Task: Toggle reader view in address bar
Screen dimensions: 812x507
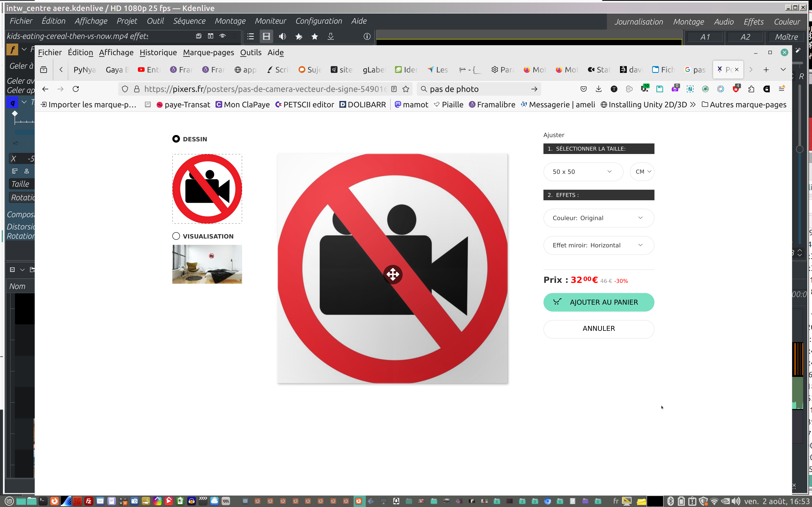Action: click(394, 89)
